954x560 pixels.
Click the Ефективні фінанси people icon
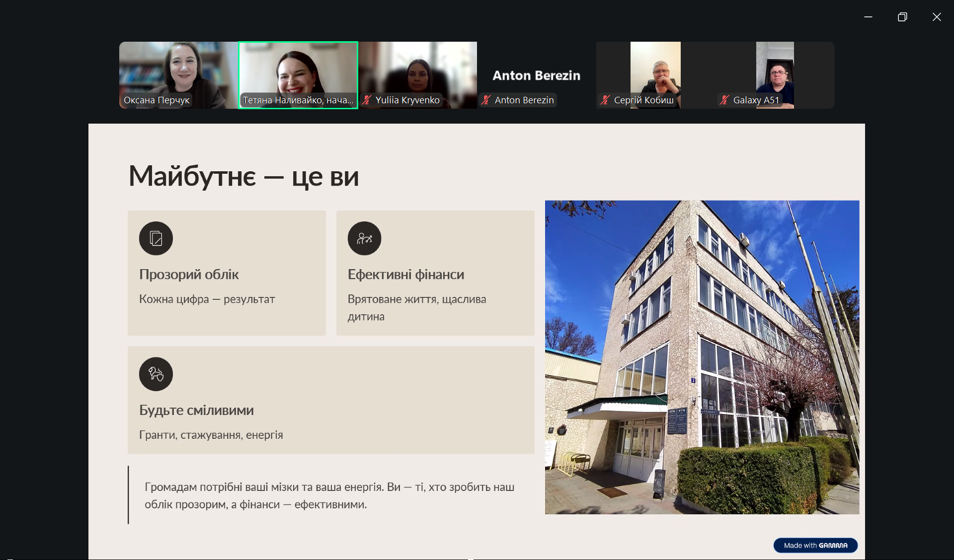[364, 238]
